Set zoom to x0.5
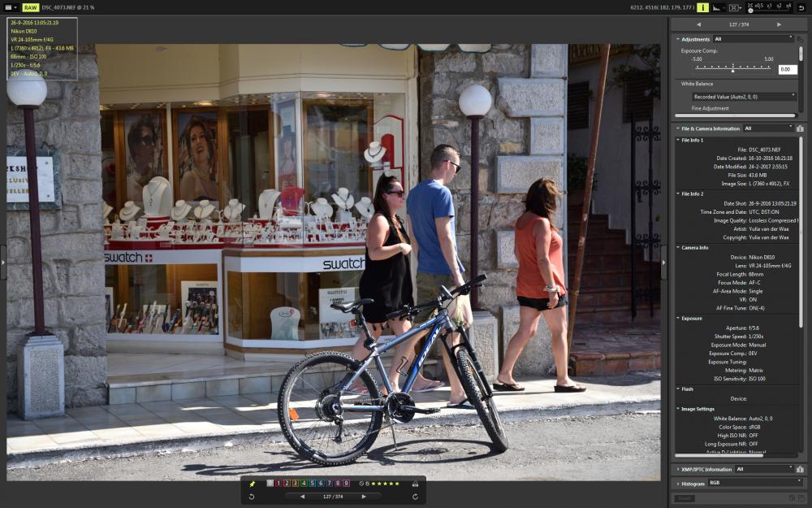812x508 pixels. click(x=759, y=7)
